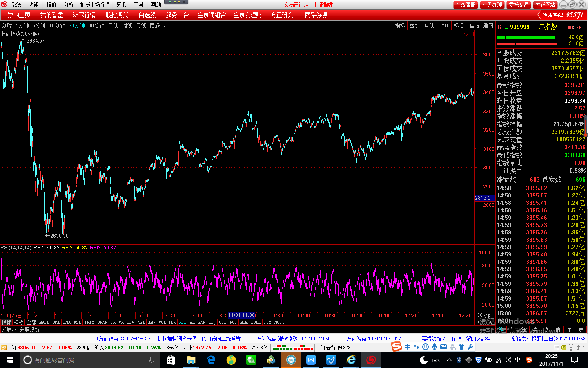Click the 画线 drawing button
Viewport: 588px width, 368px height.
[429, 25]
